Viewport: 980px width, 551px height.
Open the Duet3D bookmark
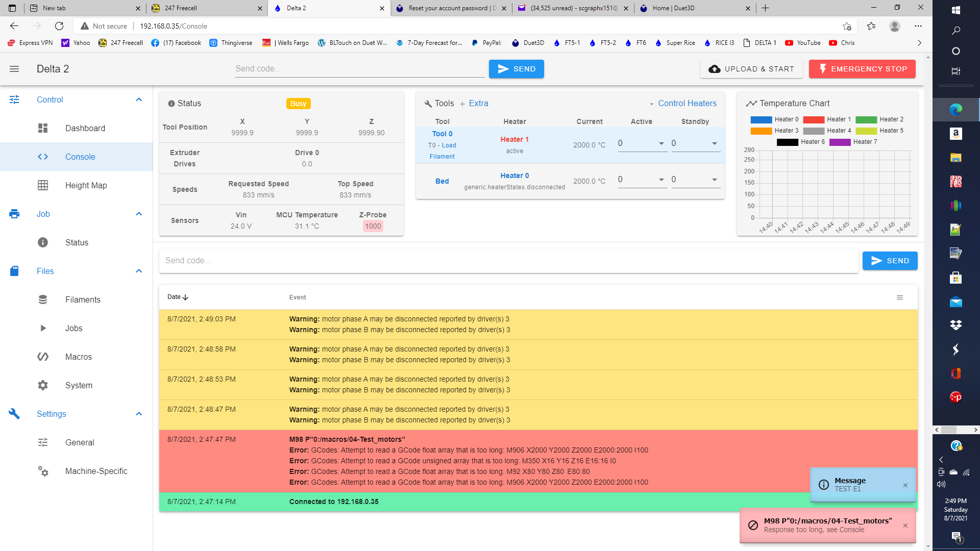(528, 43)
